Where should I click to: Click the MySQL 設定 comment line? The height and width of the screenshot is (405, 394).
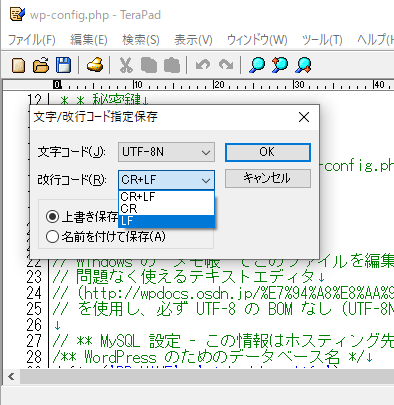tap(223, 341)
